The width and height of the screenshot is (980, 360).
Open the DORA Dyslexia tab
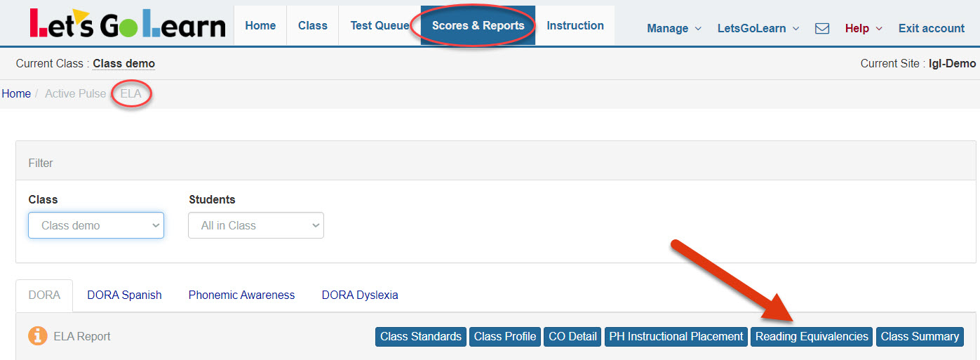click(360, 295)
